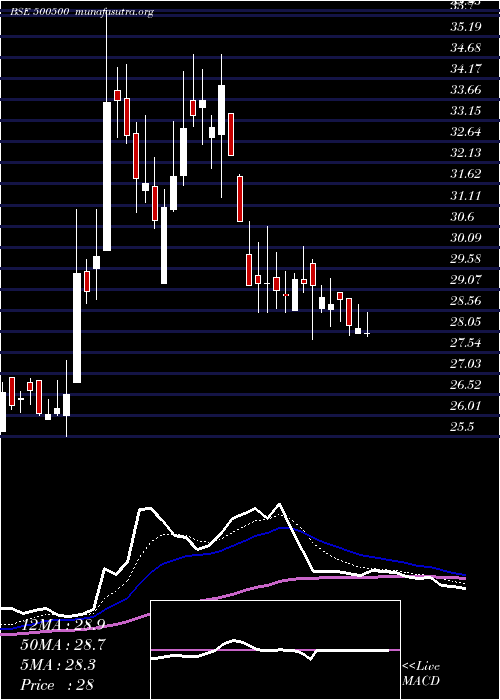Click the 31.11 price axis label
Screen dimensions: 500x700
click(x=466, y=195)
